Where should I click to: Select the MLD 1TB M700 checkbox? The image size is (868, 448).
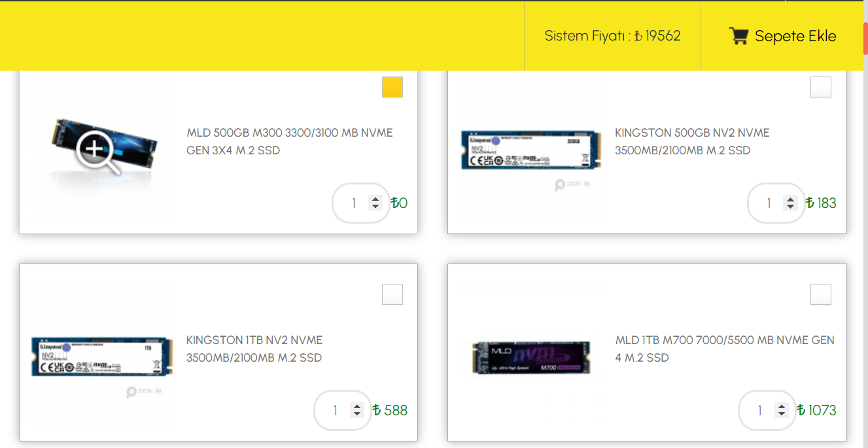(x=821, y=294)
